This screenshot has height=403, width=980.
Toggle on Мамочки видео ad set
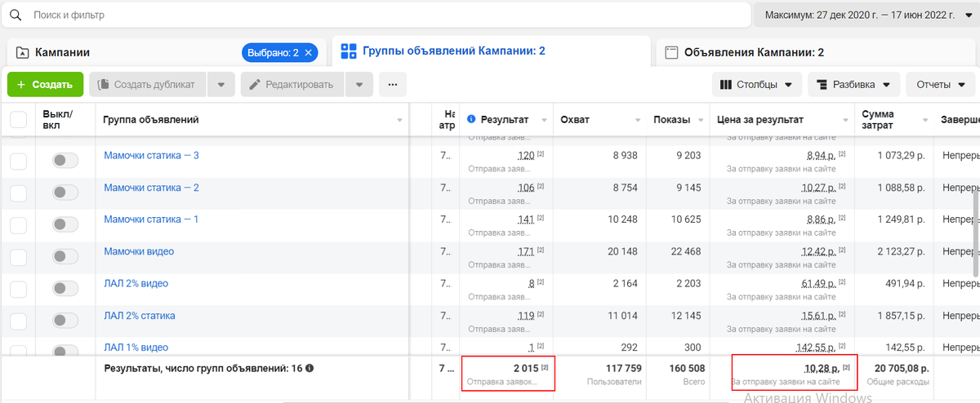tap(65, 257)
